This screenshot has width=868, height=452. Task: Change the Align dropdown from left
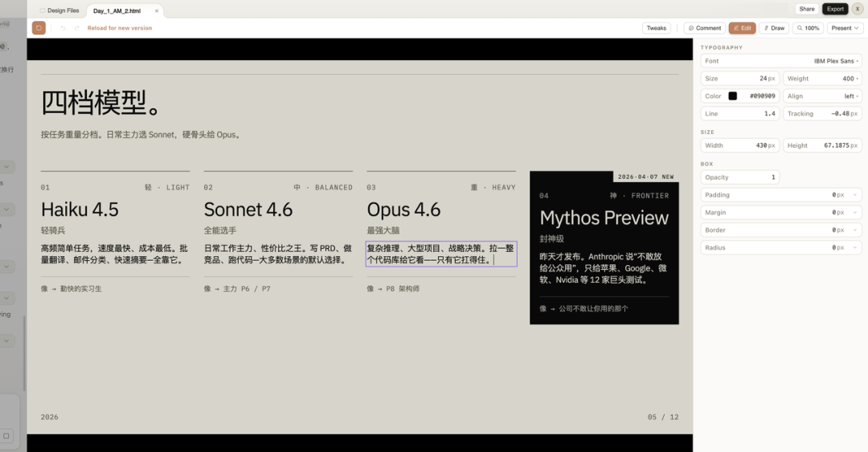coord(822,96)
